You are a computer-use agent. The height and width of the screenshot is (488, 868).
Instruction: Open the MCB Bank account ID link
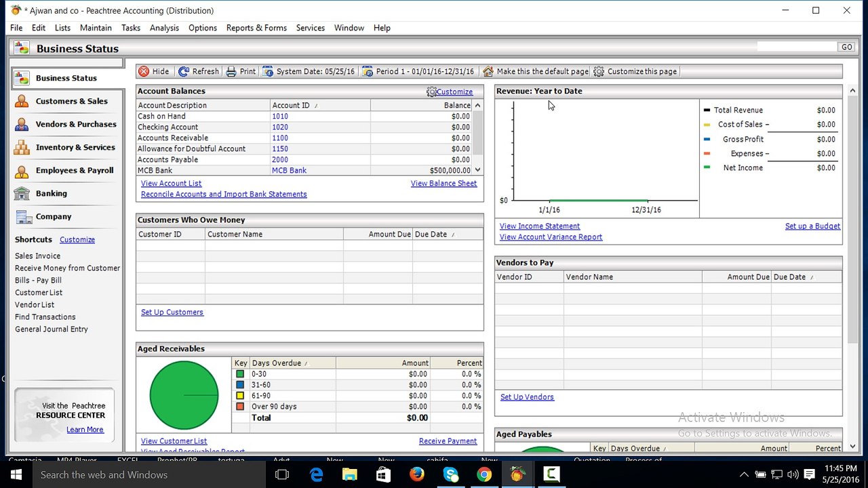[289, 171]
